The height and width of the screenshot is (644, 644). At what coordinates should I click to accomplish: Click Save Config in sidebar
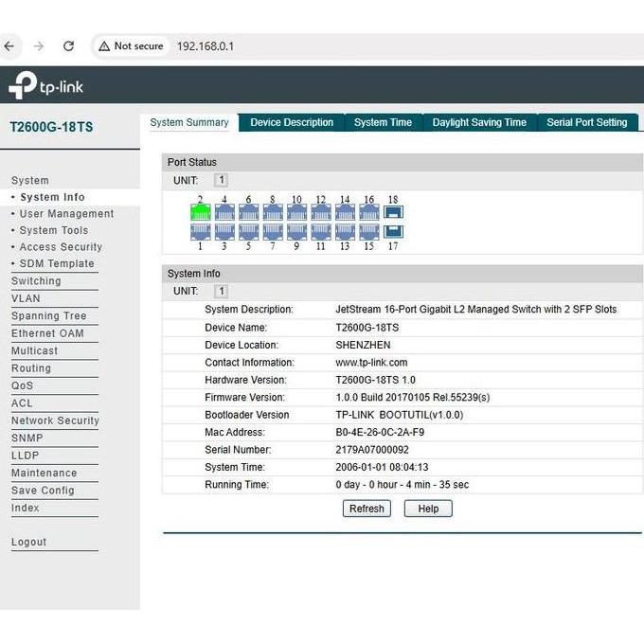(43, 491)
